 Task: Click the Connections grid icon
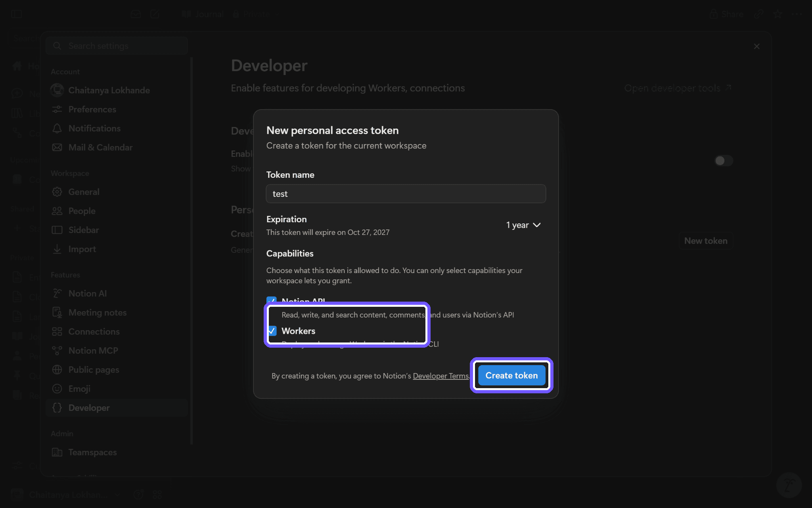point(57,331)
